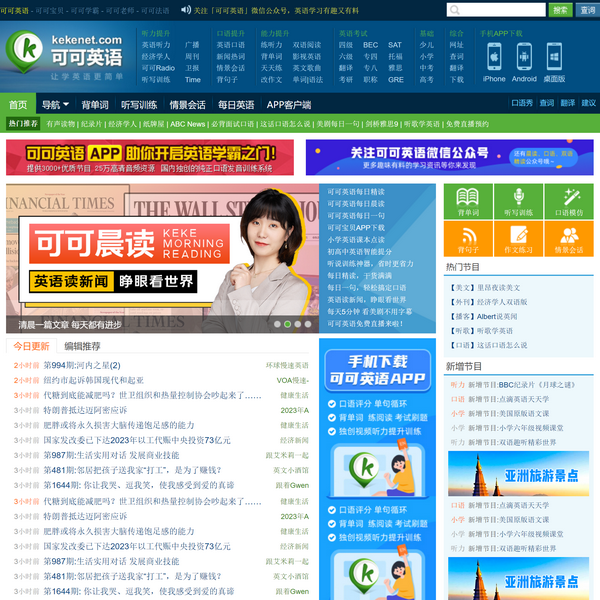Expand the 导航 dropdown menu
Image resolution: width=600 pixels, height=600 pixels.
point(55,104)
